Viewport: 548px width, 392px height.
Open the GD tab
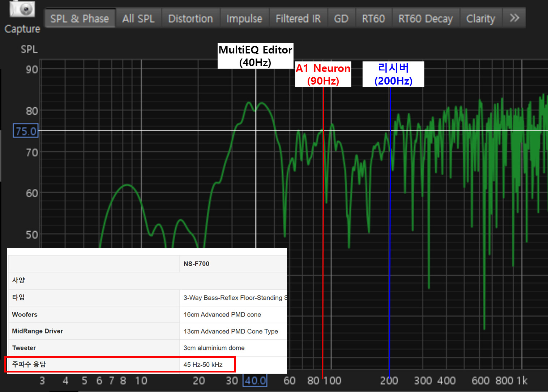pos(341,18)
